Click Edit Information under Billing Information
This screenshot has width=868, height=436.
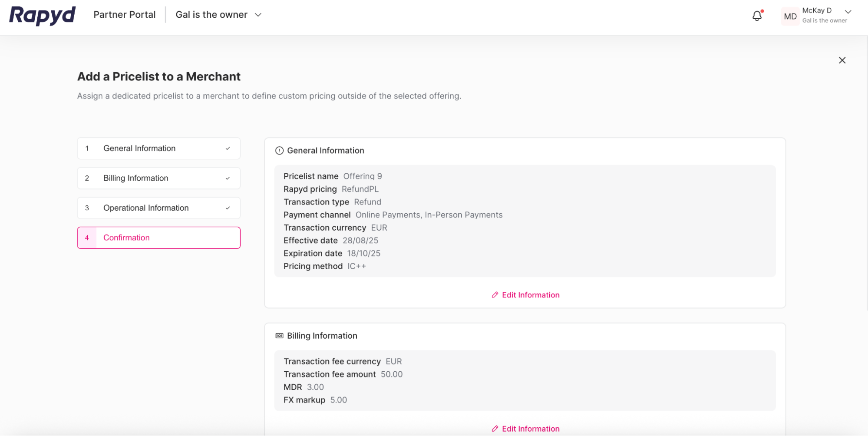coord(531,429)
